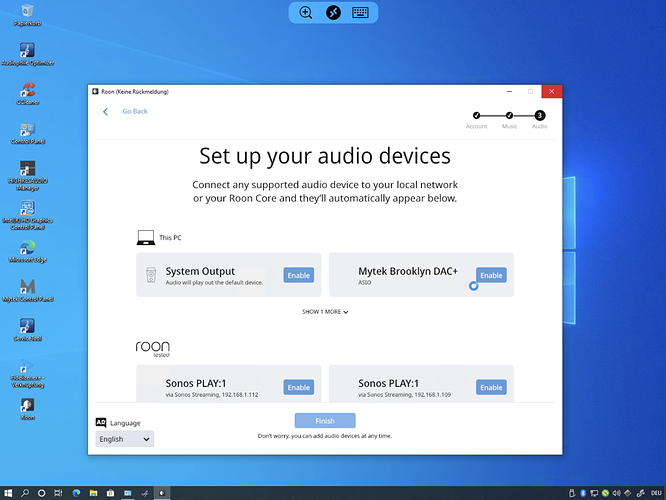666x500 pixels.
Task: Click the Go Back link
Action: tap(135, 111)
